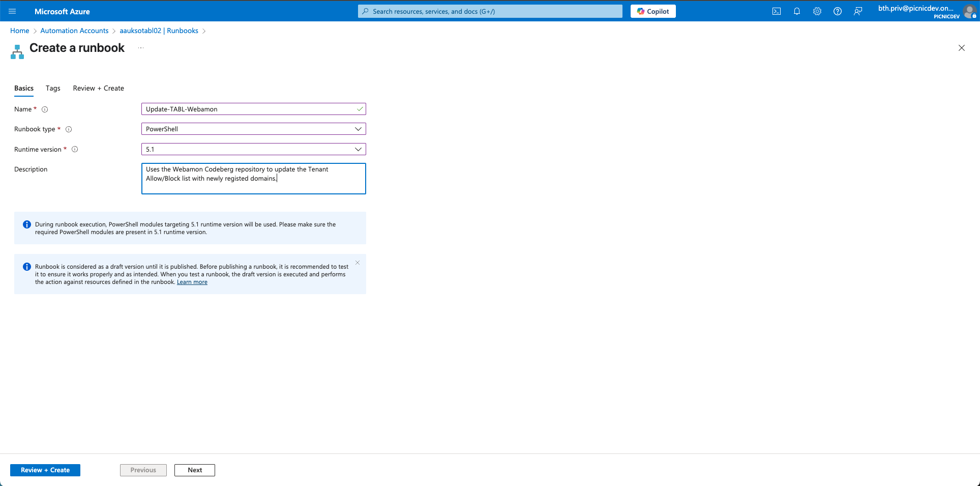Image resolution: width=980 pixels, height=486 pixels.
Task: Click the info icon in the 5.1 runtime notice
Action: click(27, 224)
